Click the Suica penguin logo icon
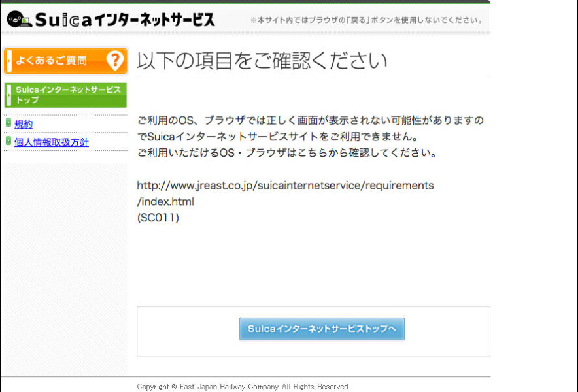The image size is (578, 392). click(x=20, y=19)
